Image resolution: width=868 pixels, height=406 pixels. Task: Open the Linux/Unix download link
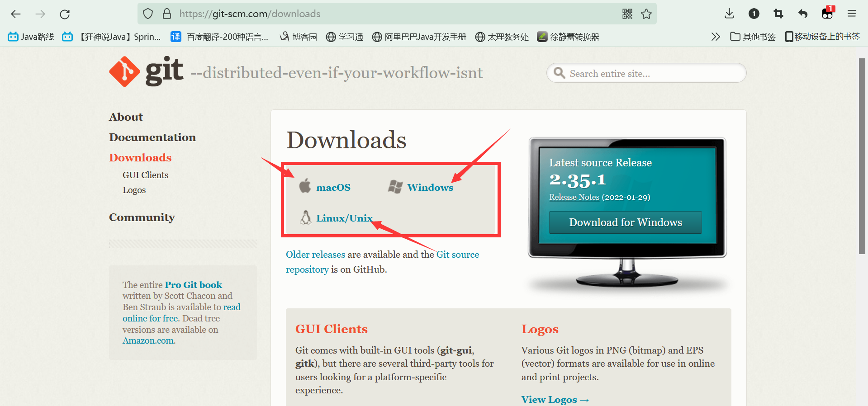[x=344, y=218]
